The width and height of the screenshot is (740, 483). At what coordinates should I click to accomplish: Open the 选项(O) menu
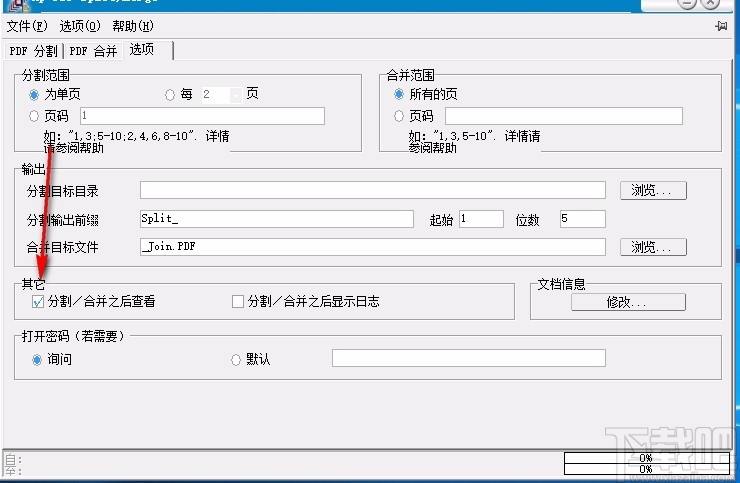(x=80, y=26)
